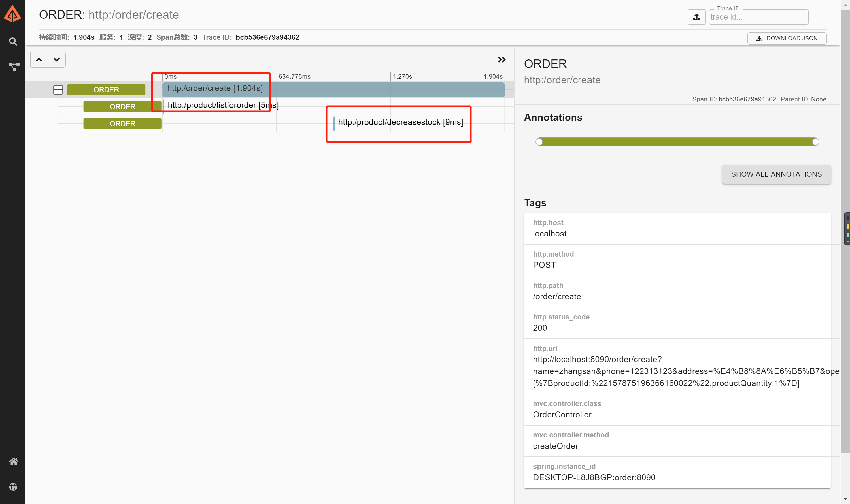Select next span with down chevron

(56, 60)
